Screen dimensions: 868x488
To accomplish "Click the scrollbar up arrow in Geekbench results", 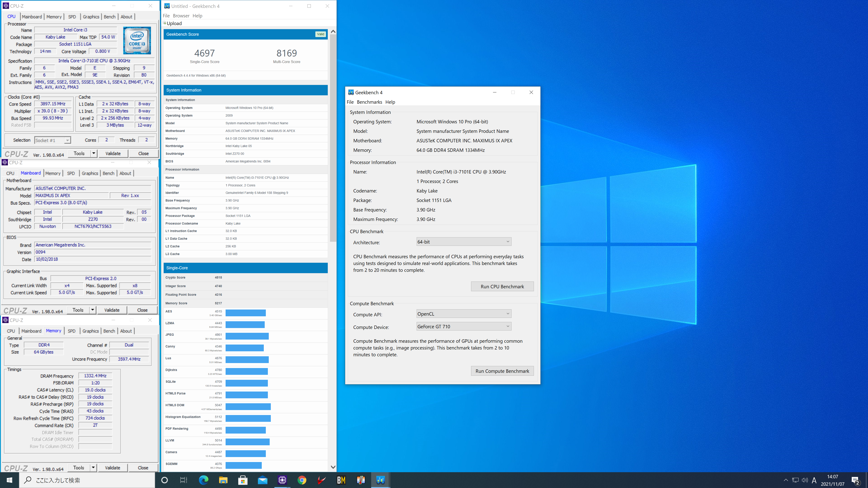I will [x=333, y=31].
